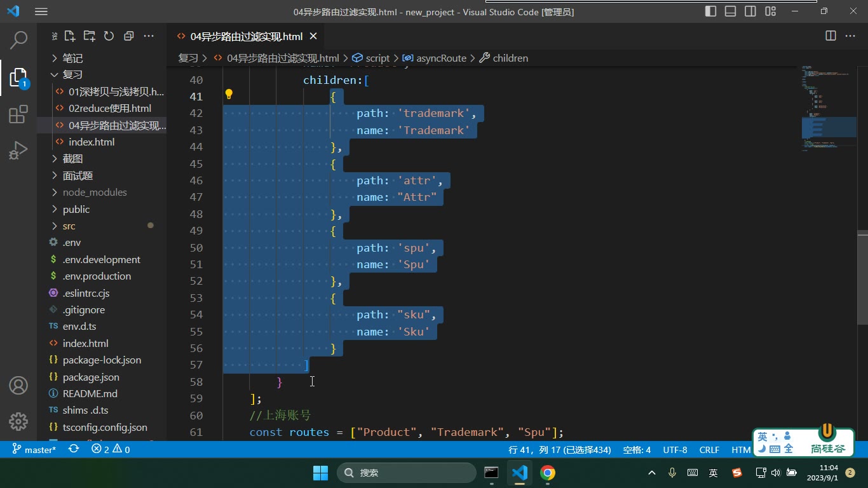Open the Accounts icon in activity bar
Screen dimensions: 868x488
(18, 385)
